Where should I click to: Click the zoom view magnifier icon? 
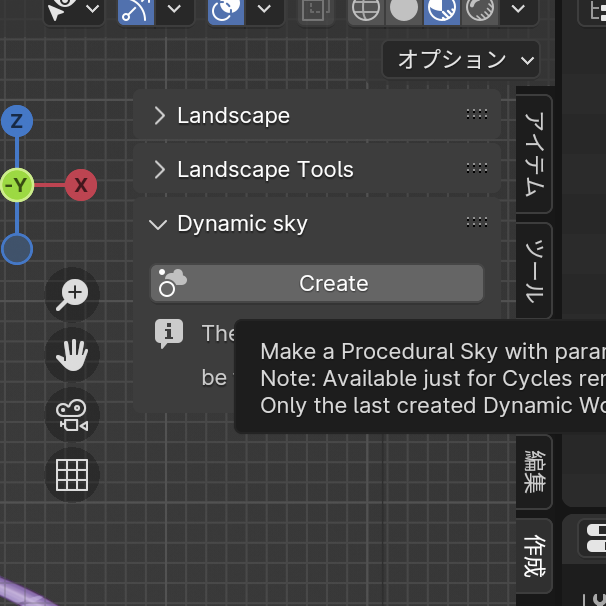72,294
